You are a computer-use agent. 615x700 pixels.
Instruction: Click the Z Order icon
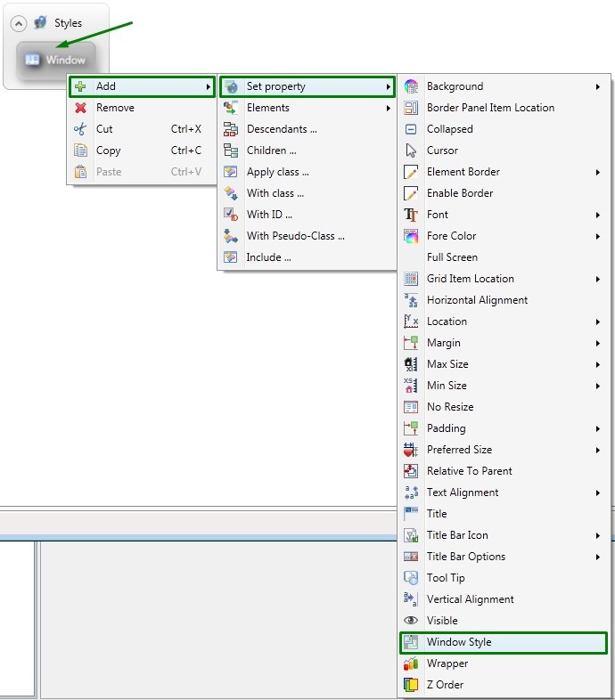(x=411, y=685)
